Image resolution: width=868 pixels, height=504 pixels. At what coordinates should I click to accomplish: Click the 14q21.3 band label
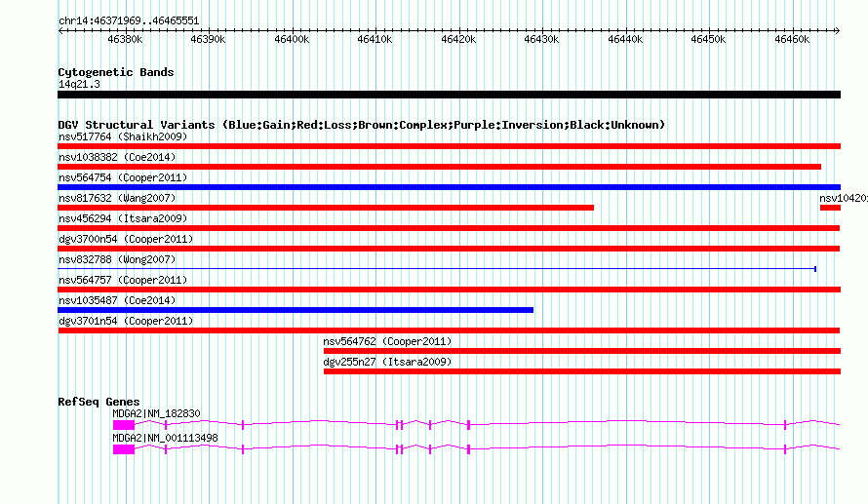79,84
